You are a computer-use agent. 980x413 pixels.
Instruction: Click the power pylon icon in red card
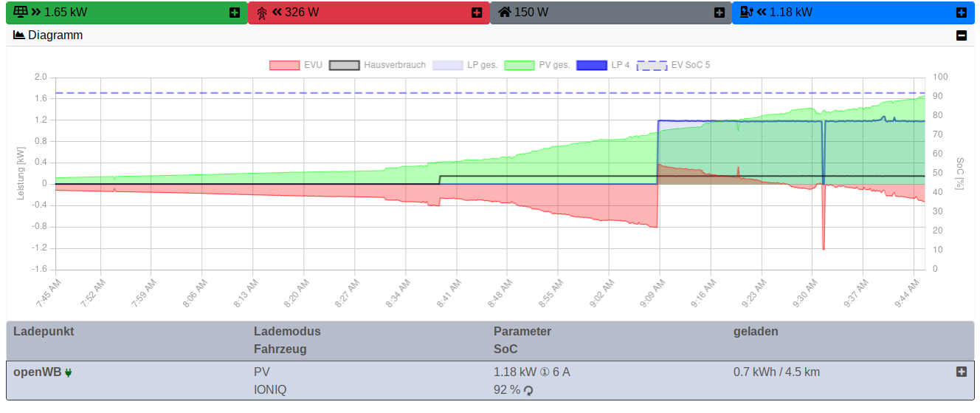pyautogui.click(x=262, y=13)
